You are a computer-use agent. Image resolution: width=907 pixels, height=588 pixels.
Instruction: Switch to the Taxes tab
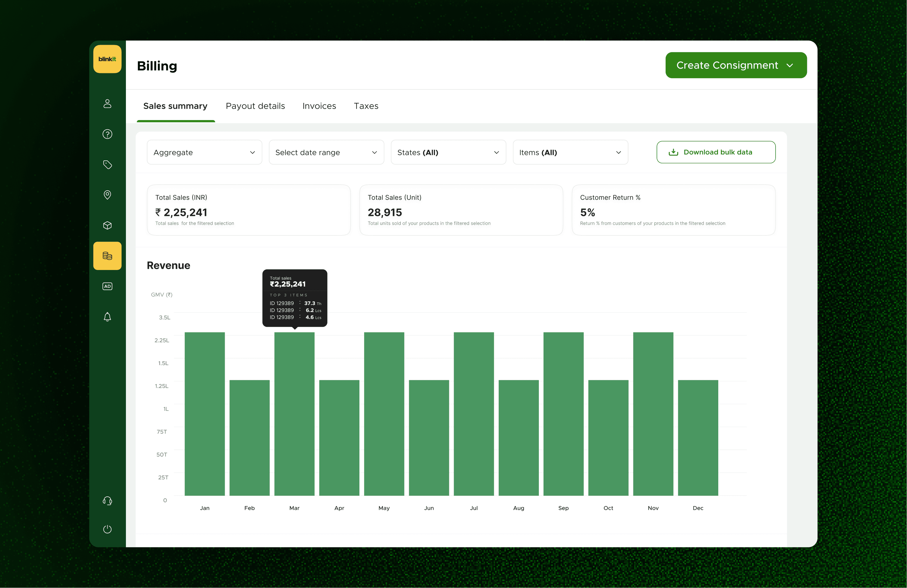(x=366, y=106)
